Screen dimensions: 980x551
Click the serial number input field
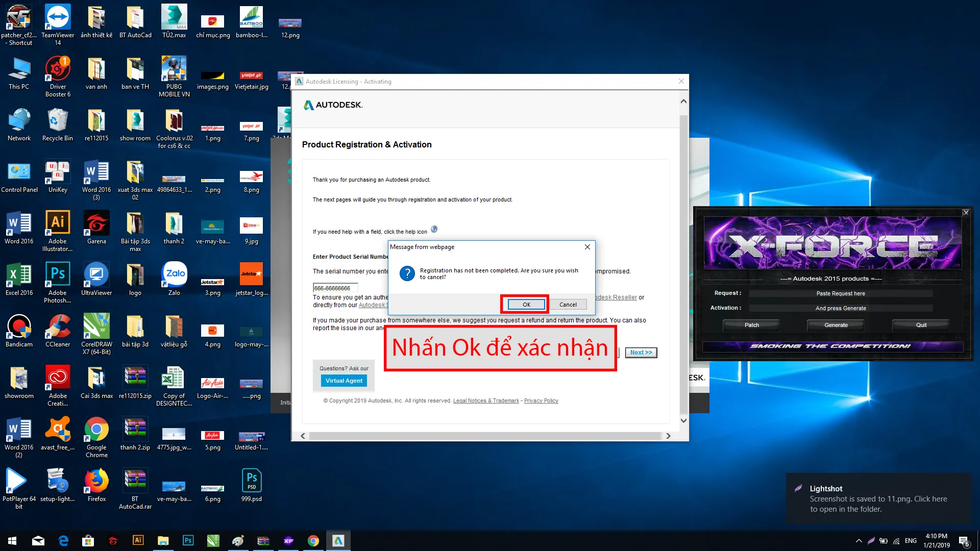335,288
